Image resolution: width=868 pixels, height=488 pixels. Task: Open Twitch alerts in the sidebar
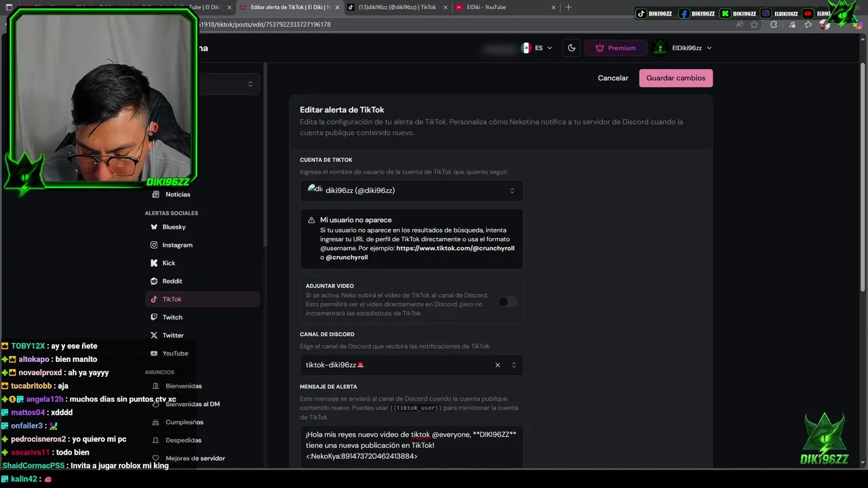pos(202,317)
